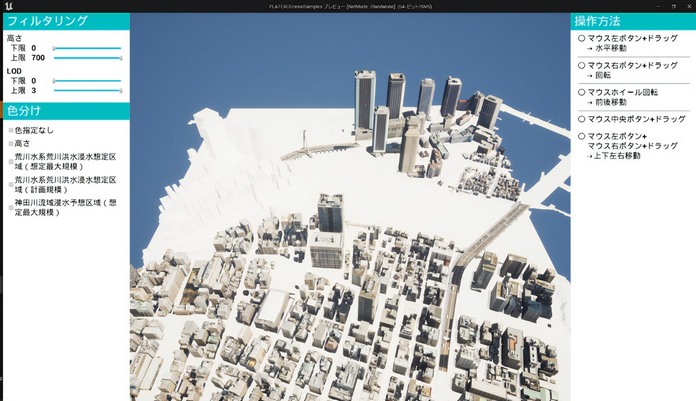This screenshot has width=696, height=401.
Task: Click the マウス左ボタン+ドラッグ instruction bullet
Action: [x=581, y=38]
